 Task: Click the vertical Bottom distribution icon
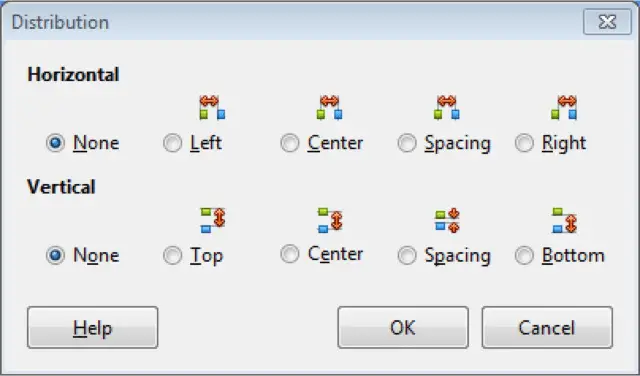coord(564,220)
